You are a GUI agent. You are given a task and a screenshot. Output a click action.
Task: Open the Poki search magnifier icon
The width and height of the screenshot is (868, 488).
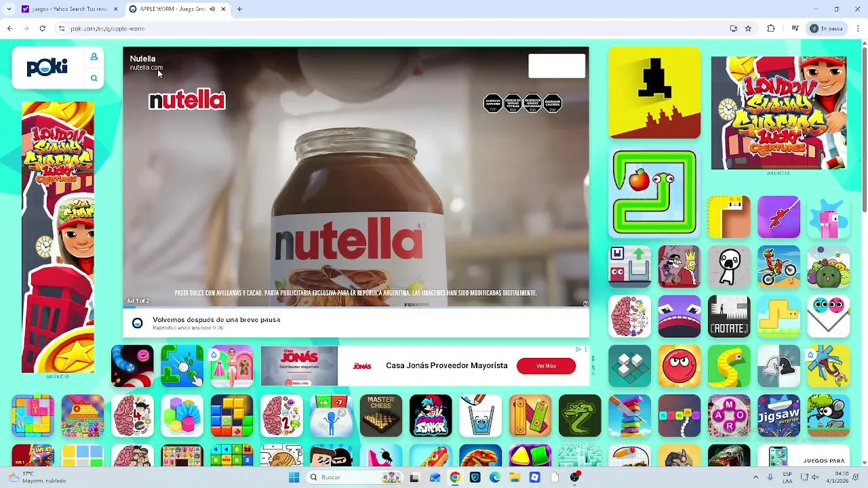[x=94, y=79]
